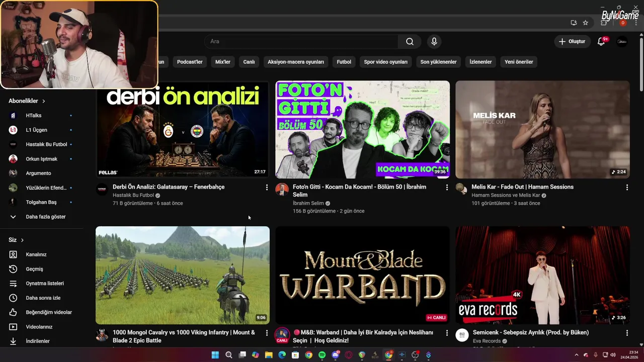Screen dimensions: 644x362
Task: Open Daha sonra izle watch later
Action: coord(43,298)
